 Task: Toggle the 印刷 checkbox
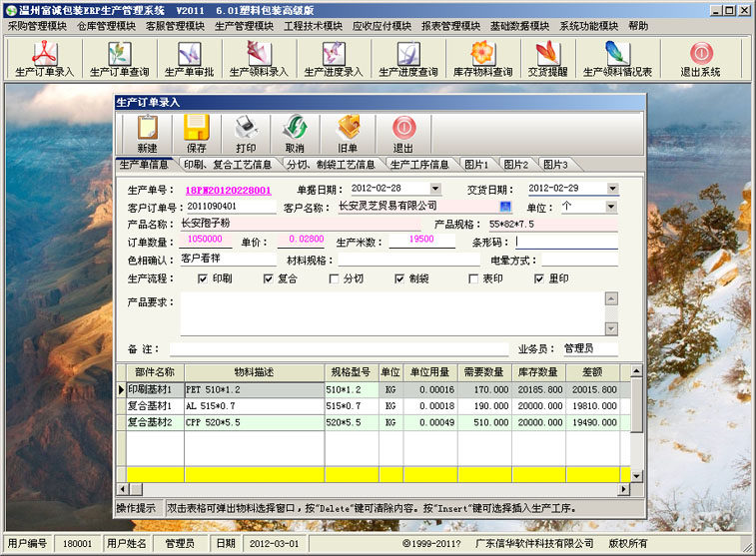(203, 278)
